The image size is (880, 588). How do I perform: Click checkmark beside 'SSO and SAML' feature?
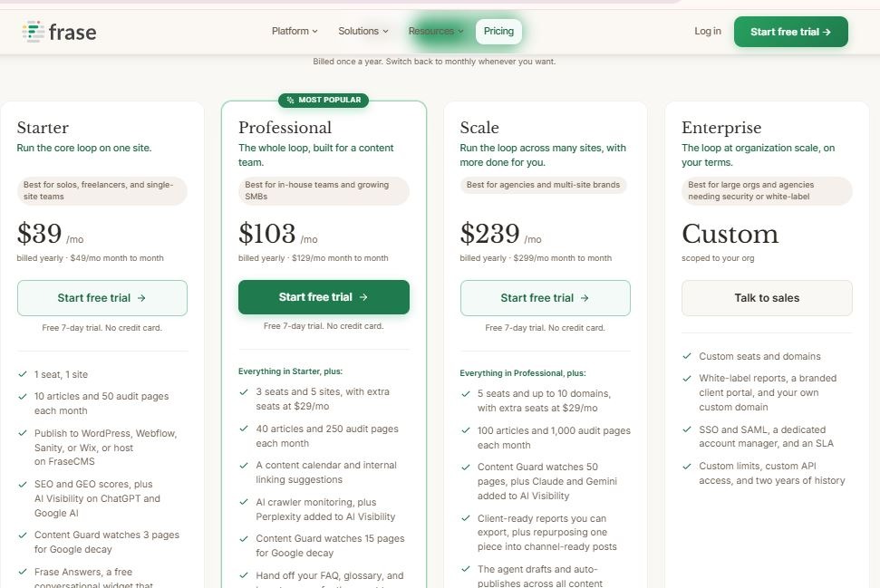(x=687, y=429)
